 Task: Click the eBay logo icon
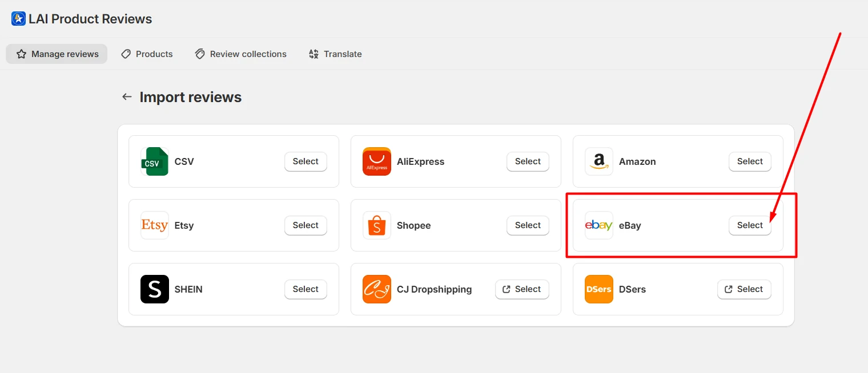tap(599, 225)
